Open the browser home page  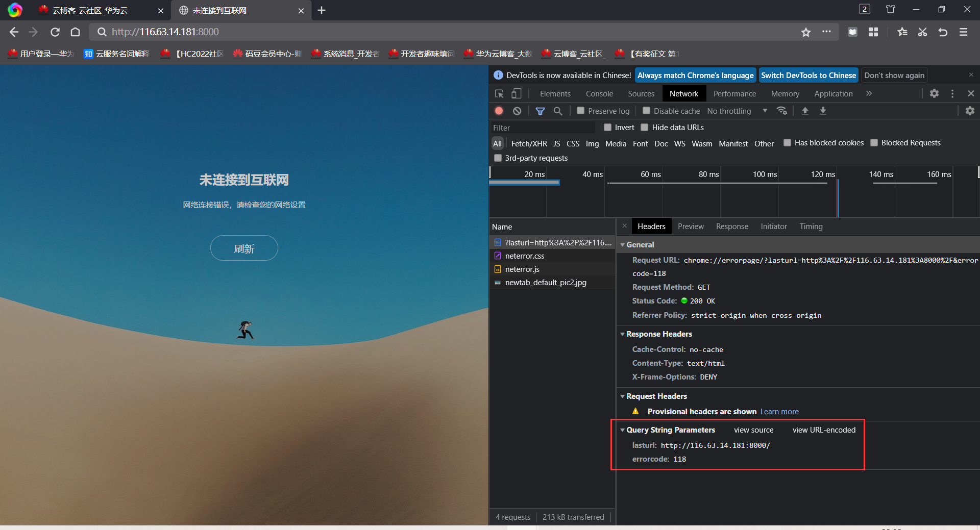(x=75, y=32)
